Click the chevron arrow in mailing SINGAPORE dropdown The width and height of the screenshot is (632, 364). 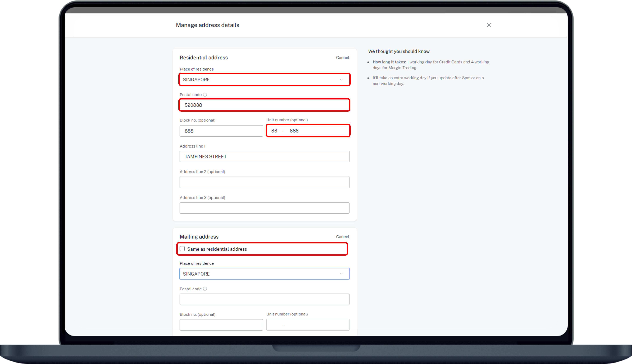(341, 274)
